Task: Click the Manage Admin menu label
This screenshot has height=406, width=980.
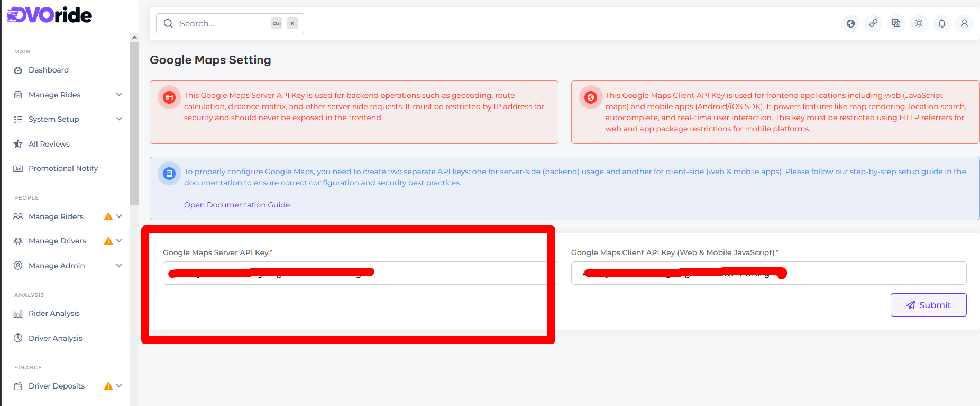Action: coord(57,266)
